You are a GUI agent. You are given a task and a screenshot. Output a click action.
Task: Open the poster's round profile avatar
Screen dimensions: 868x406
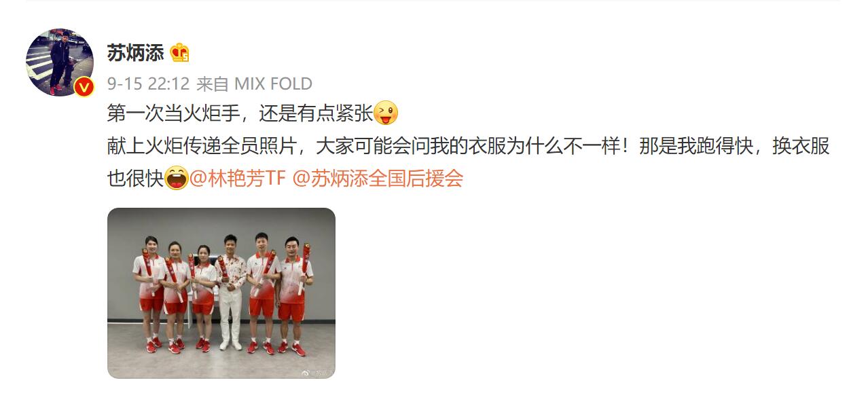[60, 62]
